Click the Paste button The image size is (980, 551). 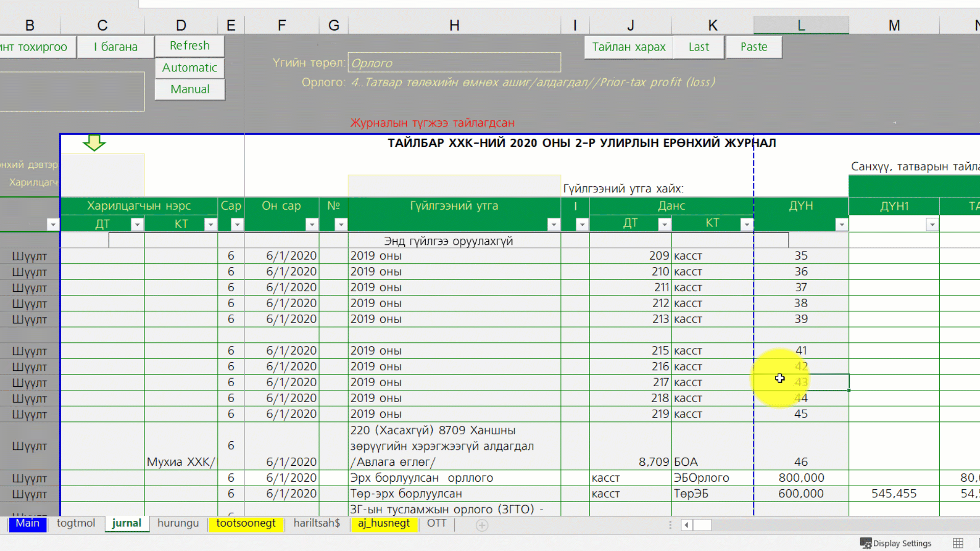click(753, 47)
